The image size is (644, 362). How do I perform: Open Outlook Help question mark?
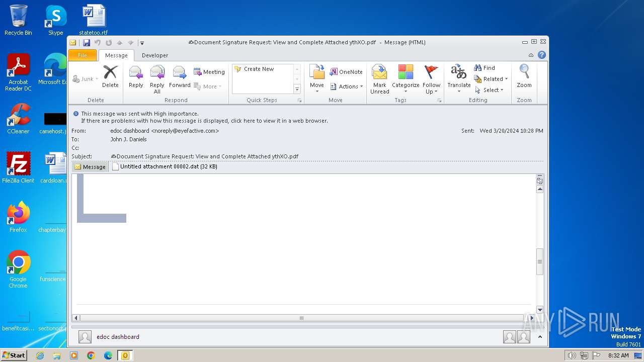click(542, 55)
